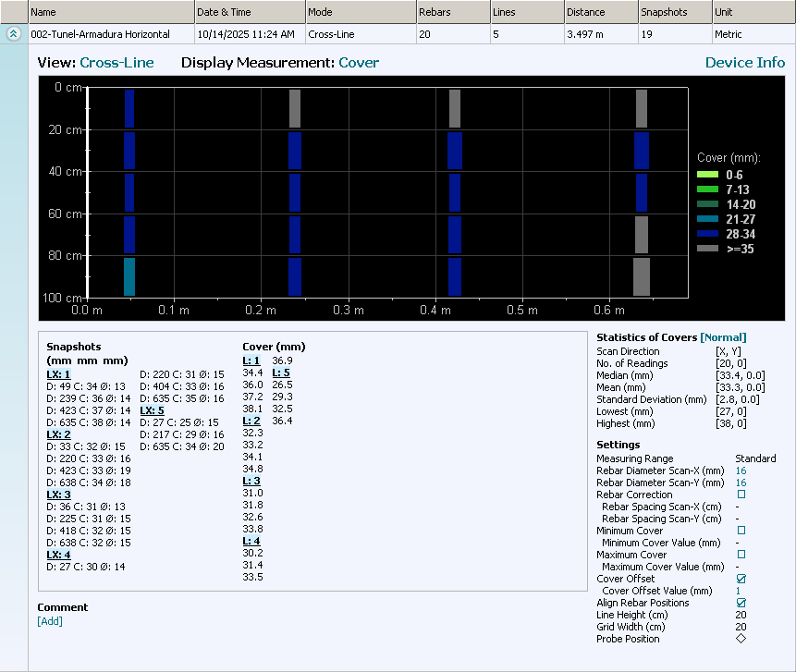Screen dimensions: 796x672
Task: Click the snapshot entry D: 49 C: 34
Action: coord(86,386)
